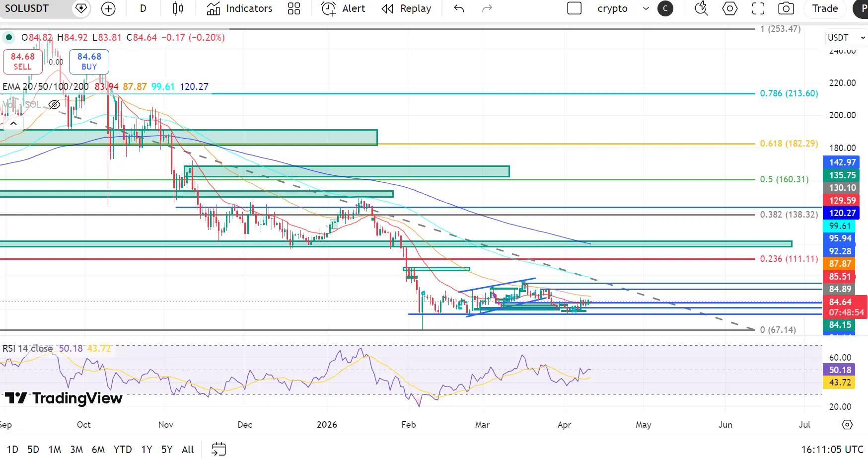
Task: Open chart settings hexagon icon
Action: tap(729, 8)
